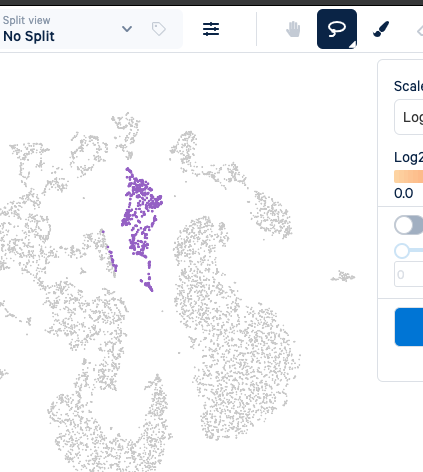Viewport: 423px width, 472px height.
Task: Click the orange Log2 gradient bar
Action: [x=409, y=176]
